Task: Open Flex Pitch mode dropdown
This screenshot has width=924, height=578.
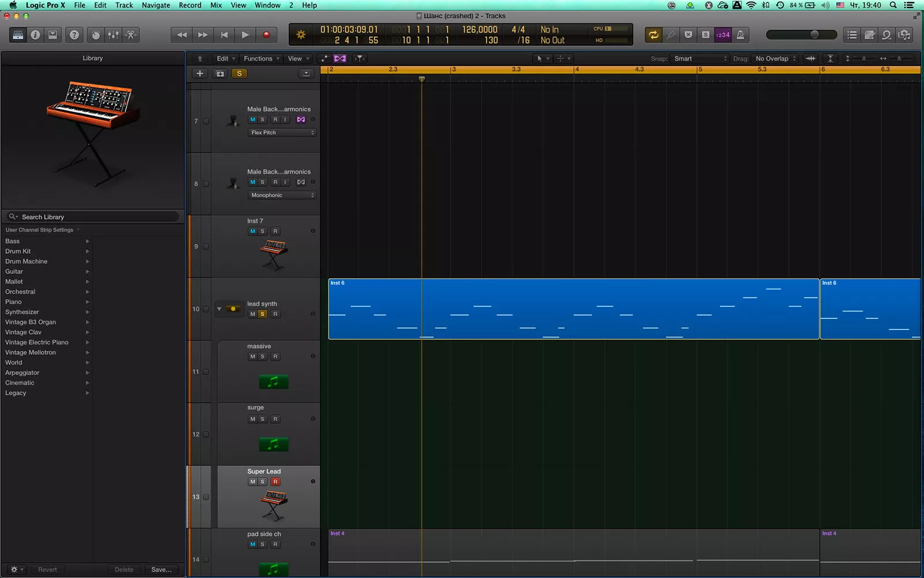Action: 282,132
